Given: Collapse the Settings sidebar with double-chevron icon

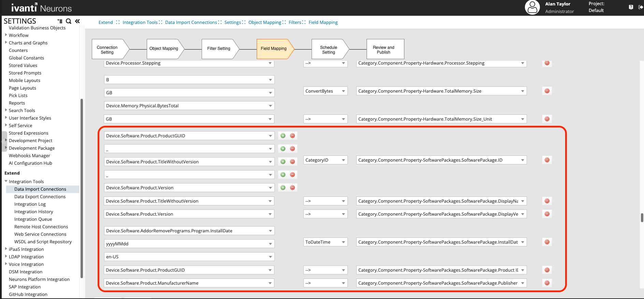Looking at the screenshot, I should pos(77,21).
